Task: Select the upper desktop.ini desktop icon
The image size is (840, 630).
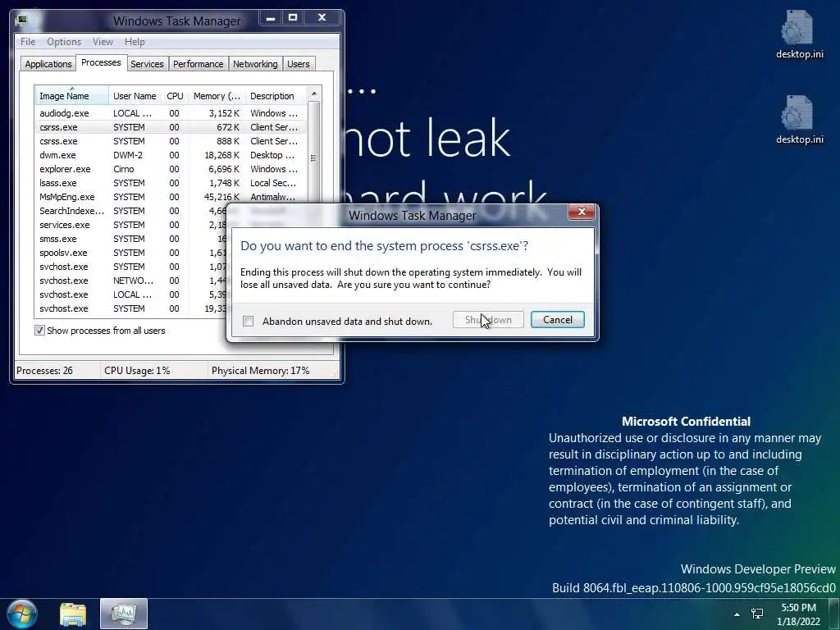Action: tap(799, 34)
